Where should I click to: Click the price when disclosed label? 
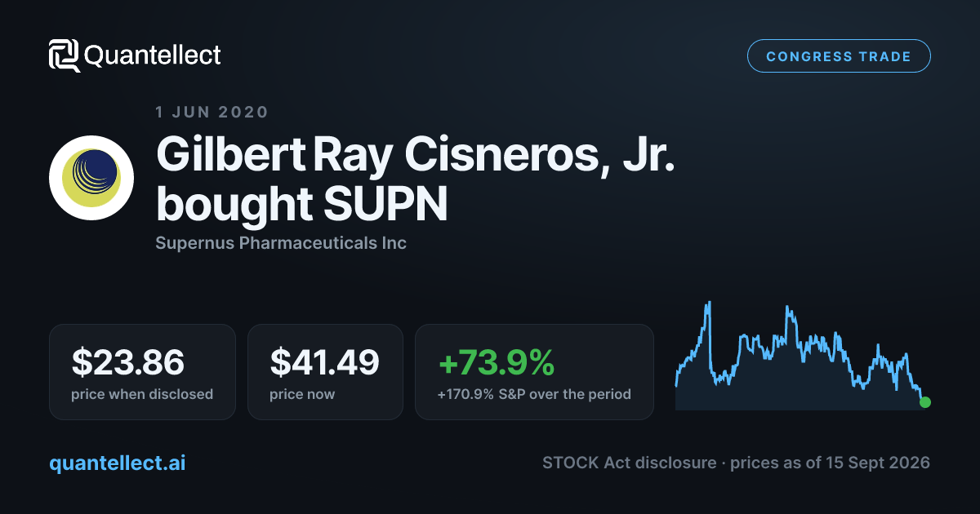click(x=142, y=394)
